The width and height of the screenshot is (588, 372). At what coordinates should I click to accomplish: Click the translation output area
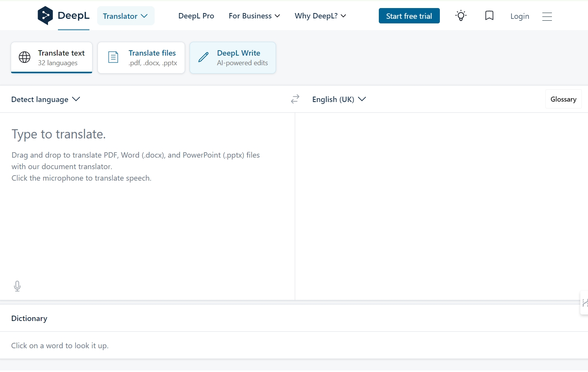click(441, 206)
